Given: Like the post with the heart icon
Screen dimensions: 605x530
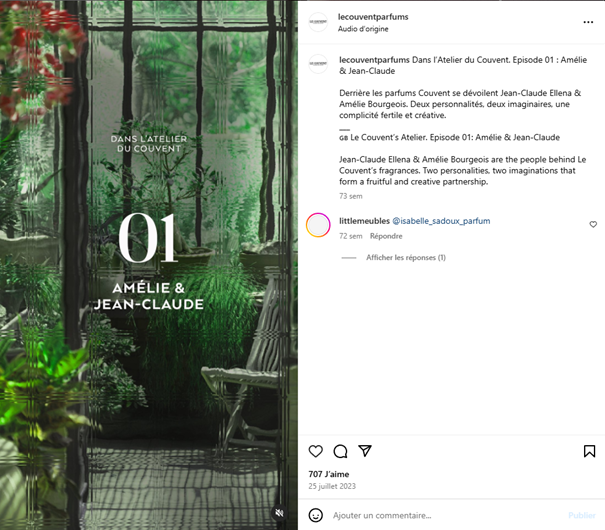Looking at the screenshot, I should (x=316, y=451).
